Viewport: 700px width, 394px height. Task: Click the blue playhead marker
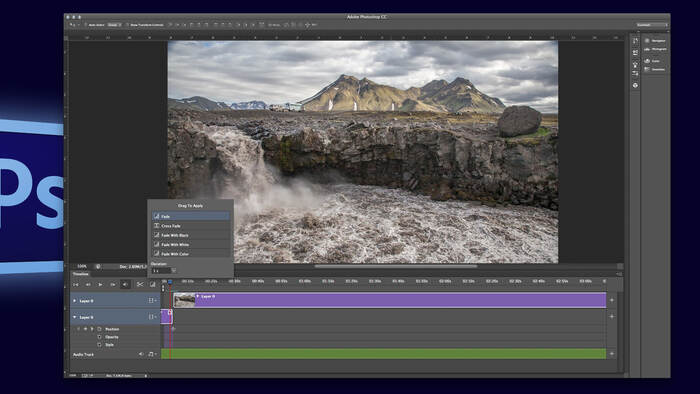pos(170,282)
